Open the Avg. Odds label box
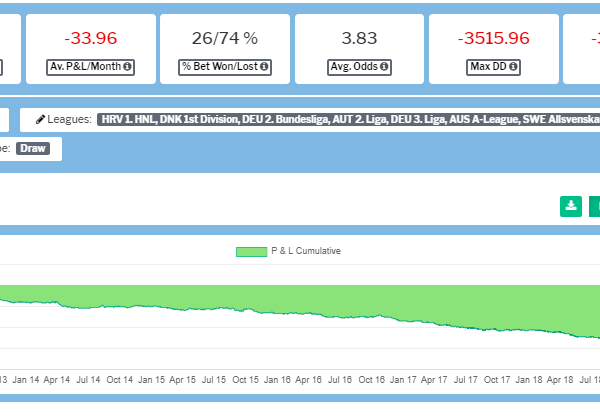Viewport: 600px width, 420px height. 359,67
